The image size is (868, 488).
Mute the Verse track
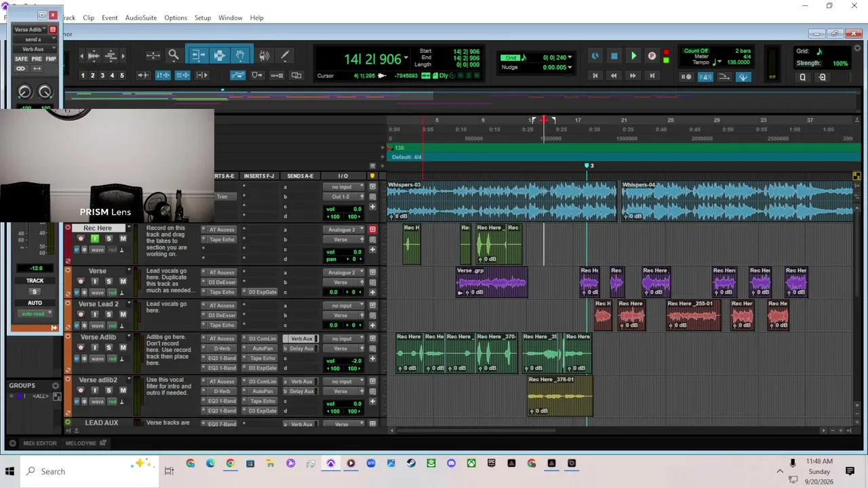tap(123, 281)
